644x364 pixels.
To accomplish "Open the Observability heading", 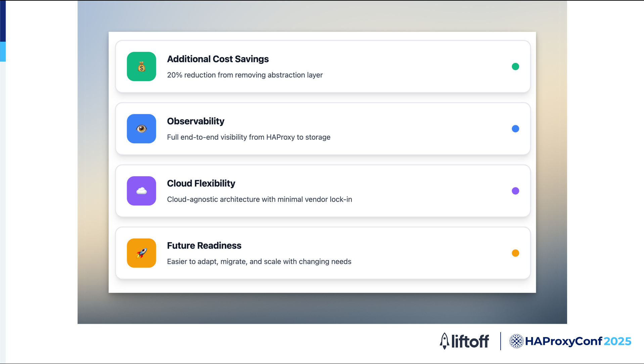I will (196, 121).
